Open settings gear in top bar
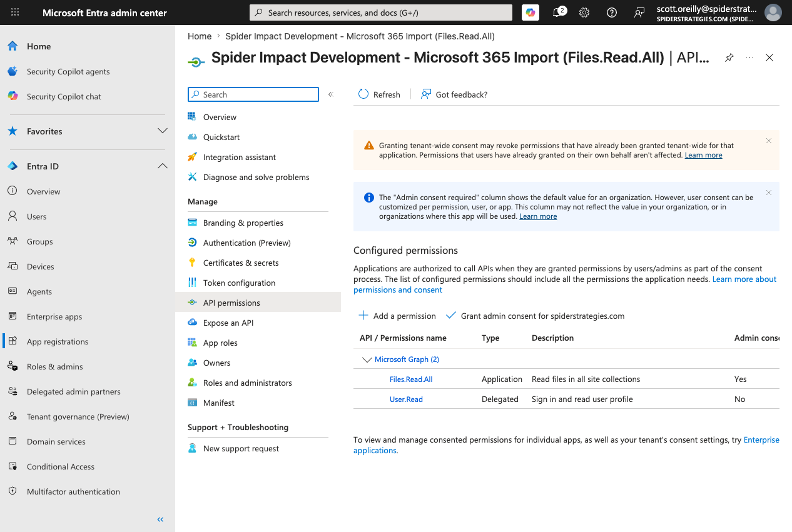 point(584,13)
